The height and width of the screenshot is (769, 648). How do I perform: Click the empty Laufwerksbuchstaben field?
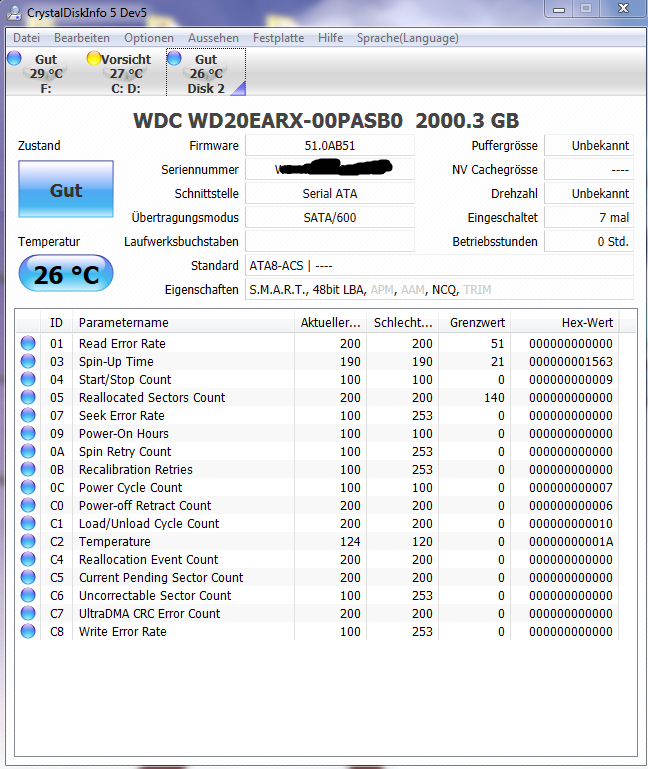click(x=330, y=242)
